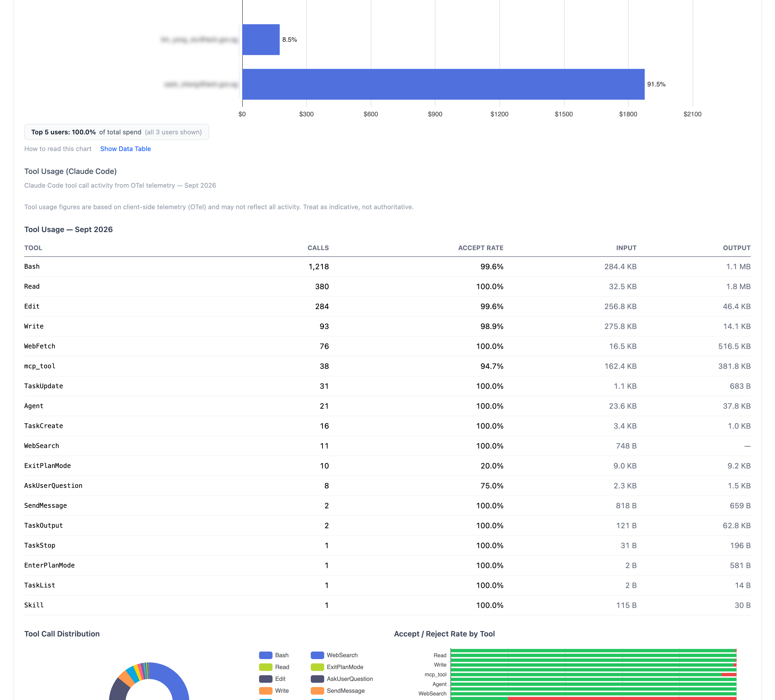775x700 pixels.
Task: Sort by the TOOL column header
Action: tap(33, 248)
